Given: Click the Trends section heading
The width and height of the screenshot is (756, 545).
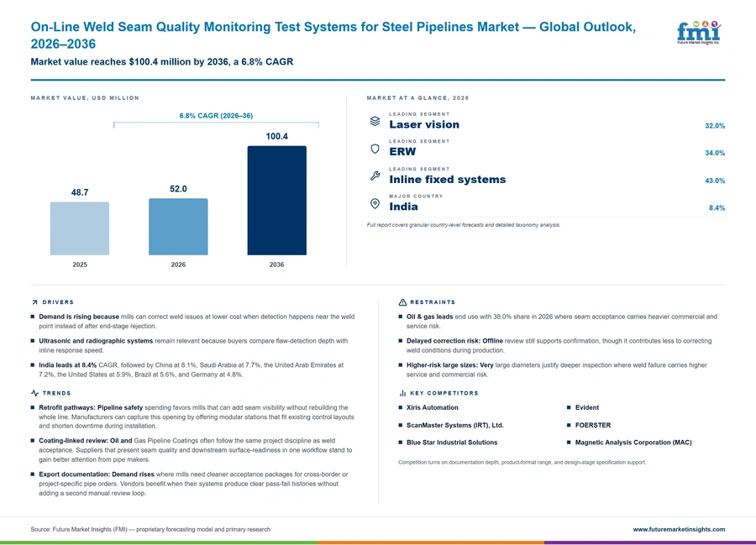Looking at the screenshot, I should pyautogui.click(x=56, y=393).
